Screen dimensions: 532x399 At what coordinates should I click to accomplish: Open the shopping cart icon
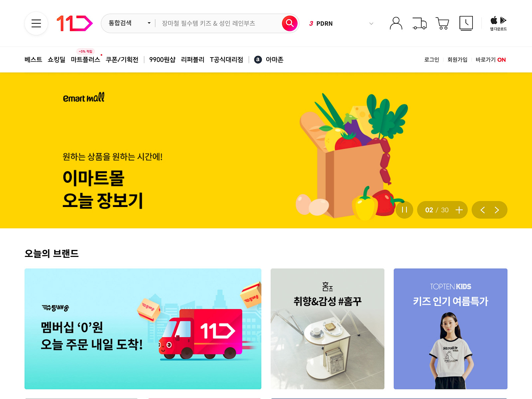coord(443,23)
